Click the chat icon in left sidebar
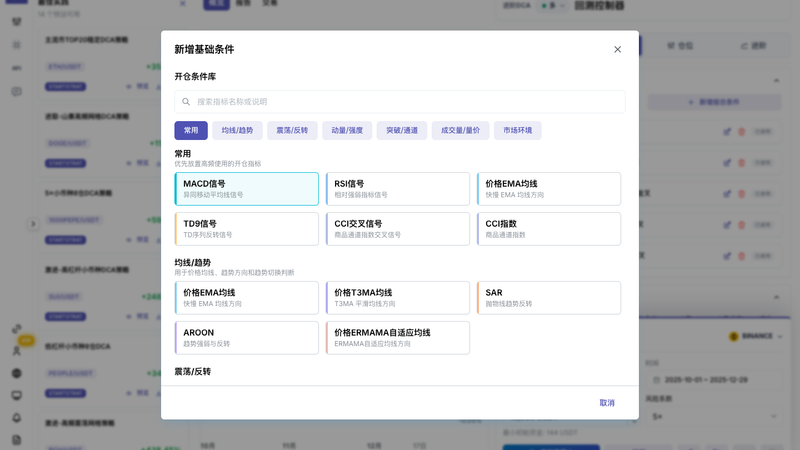The height and width of the screenshot is (450, 800). pos(16,92)
